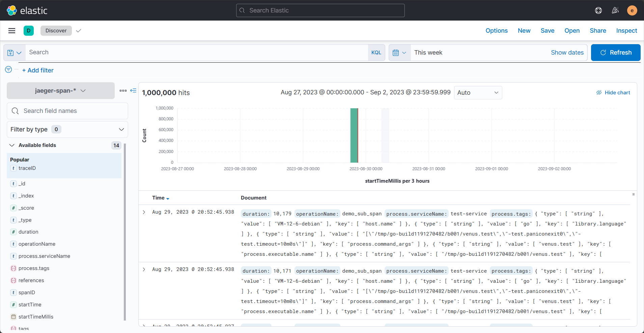This screenshot has height=333, width=644.
Task: Open the Auto interval dropdown
Action: click(x=478, y=93)
